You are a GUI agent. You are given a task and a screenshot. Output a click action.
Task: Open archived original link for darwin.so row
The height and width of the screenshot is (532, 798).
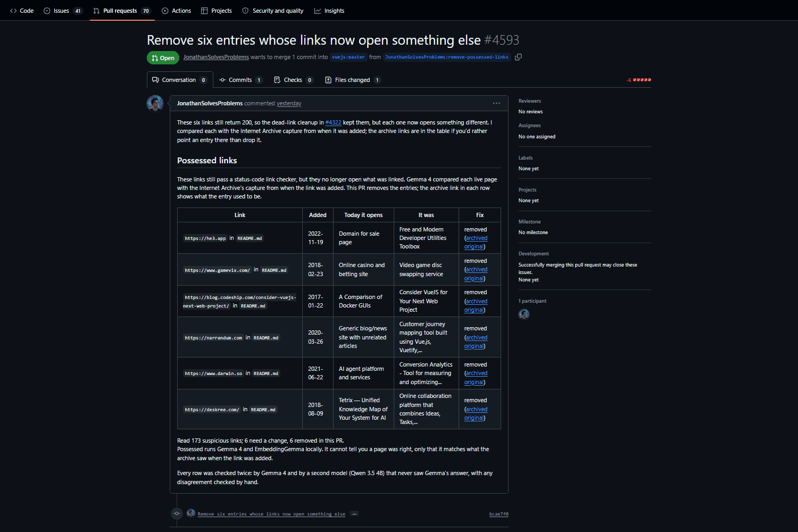pos(476,378)
